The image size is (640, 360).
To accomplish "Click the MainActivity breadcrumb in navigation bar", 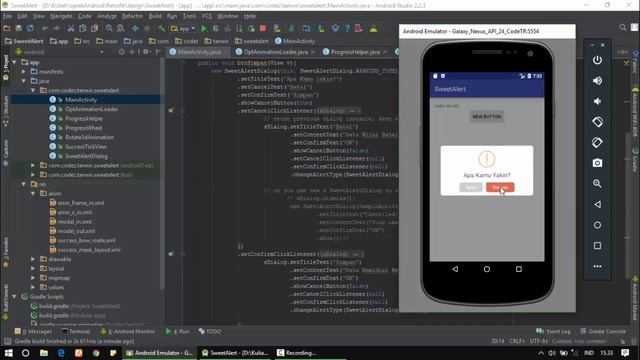I will 295,41.
